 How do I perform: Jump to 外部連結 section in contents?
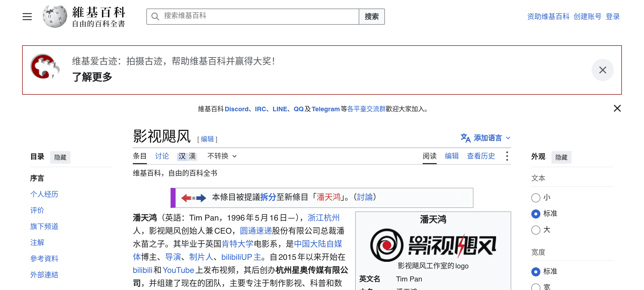pyautogui.click(x=44, y=275)
